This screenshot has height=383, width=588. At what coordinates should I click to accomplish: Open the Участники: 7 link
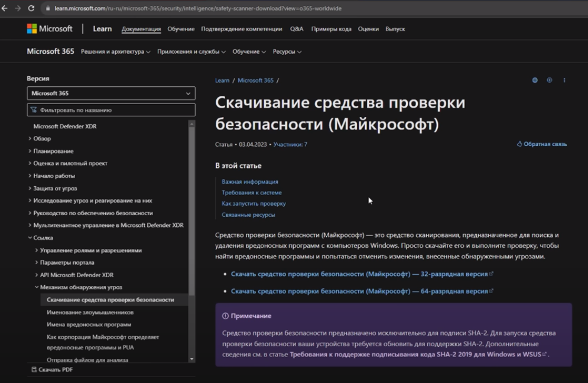(x=290, y=144)
